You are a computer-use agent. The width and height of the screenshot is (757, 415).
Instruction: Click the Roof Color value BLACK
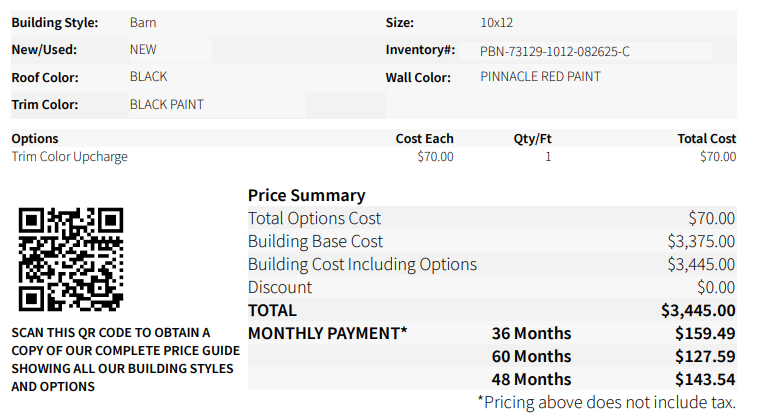[x=148, y=76]
